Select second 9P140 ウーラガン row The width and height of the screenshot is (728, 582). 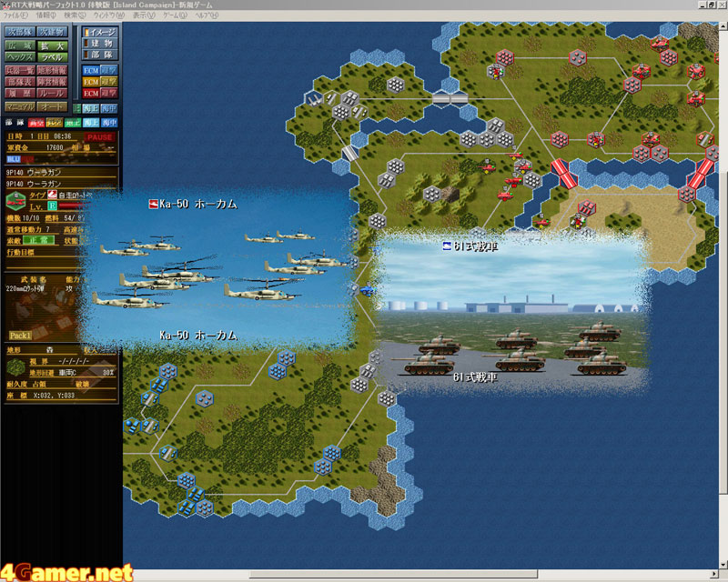coord(60,184)
